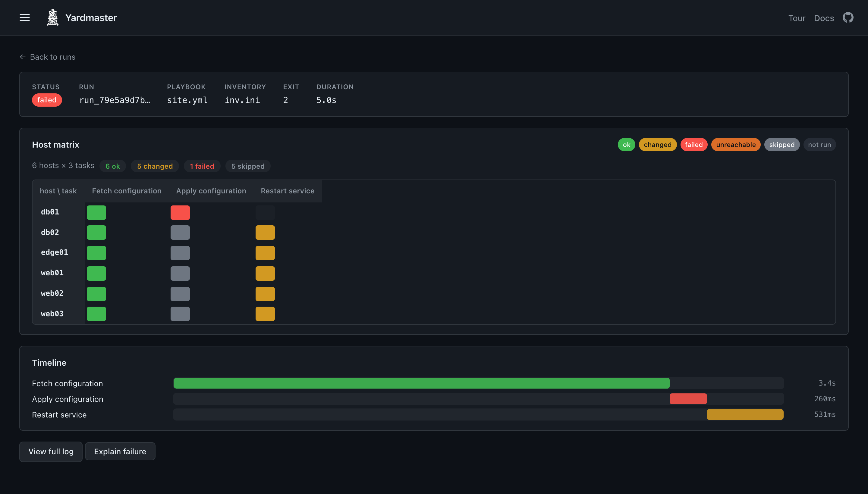This screenshot has width=868, height=494.
Task: Click db02 Fetch configuration green cell
Action: pyautogui.click(x=96, y=233)
